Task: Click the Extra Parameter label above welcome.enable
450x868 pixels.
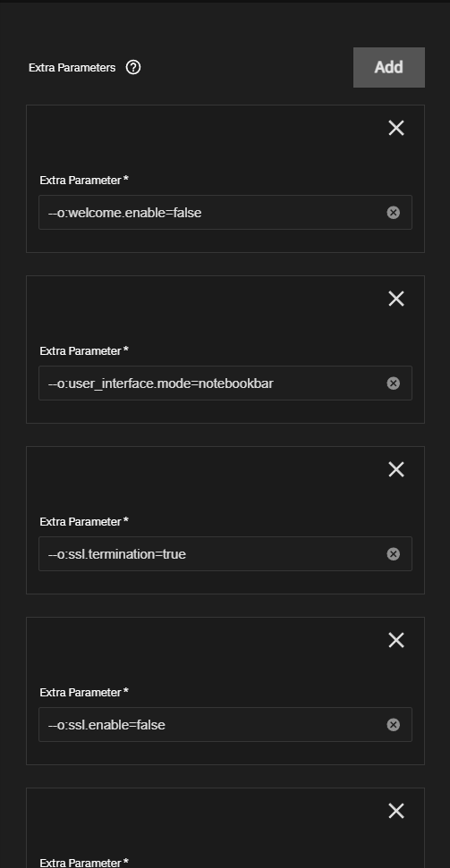Action: (x=84, y=181)
